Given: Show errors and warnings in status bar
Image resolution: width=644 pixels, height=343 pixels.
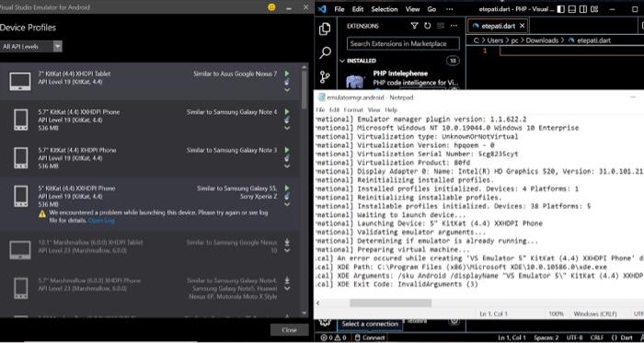Looking at the screenshot, I should pyautogui.click(x=333, y=337).
